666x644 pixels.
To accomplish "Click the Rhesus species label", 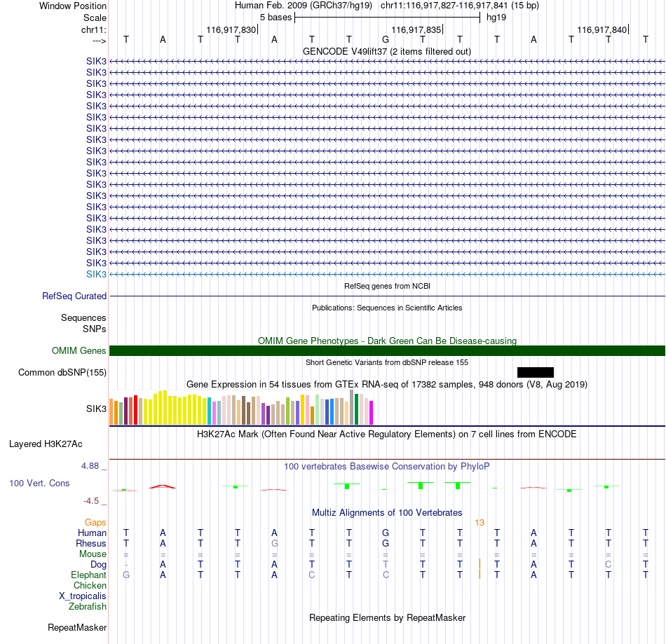I will (x=91, y=543).
